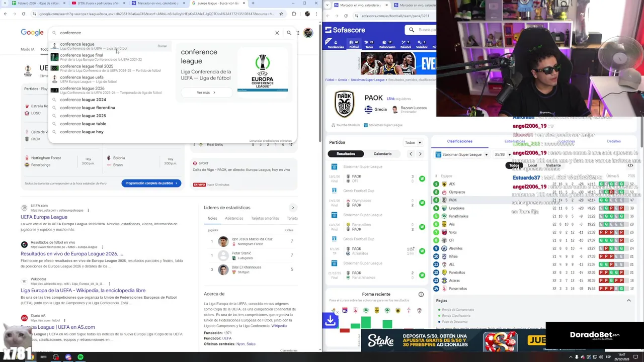Delete the 'conference league' suggestion via Borrar
This screenshot has height=362, width=644.
(162, 46)
